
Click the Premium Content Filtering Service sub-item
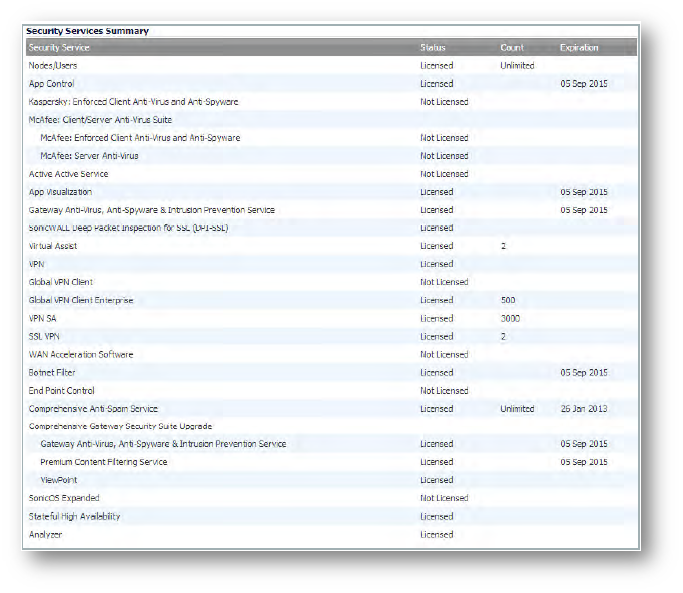(x=104, y=462)
